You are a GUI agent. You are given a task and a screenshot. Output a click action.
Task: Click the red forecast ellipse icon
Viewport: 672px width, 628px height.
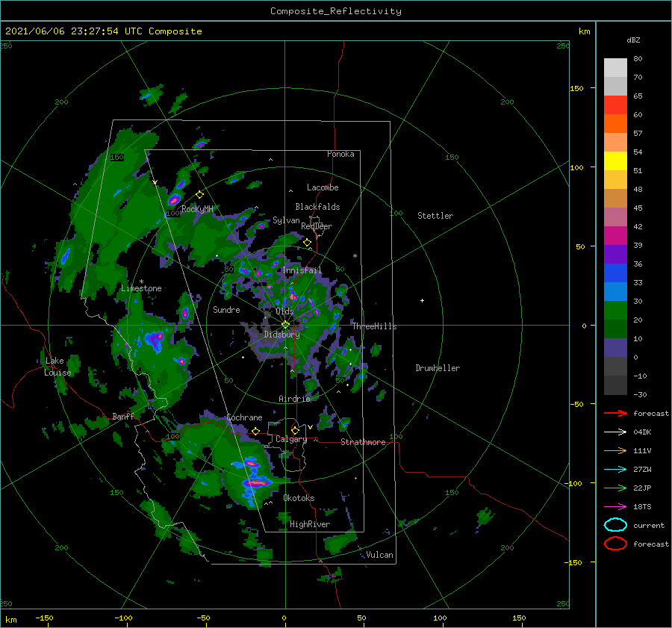pos(615,544)
